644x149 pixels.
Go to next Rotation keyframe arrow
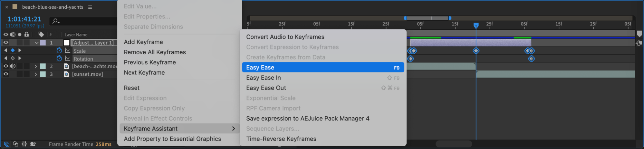click(20, 58)
